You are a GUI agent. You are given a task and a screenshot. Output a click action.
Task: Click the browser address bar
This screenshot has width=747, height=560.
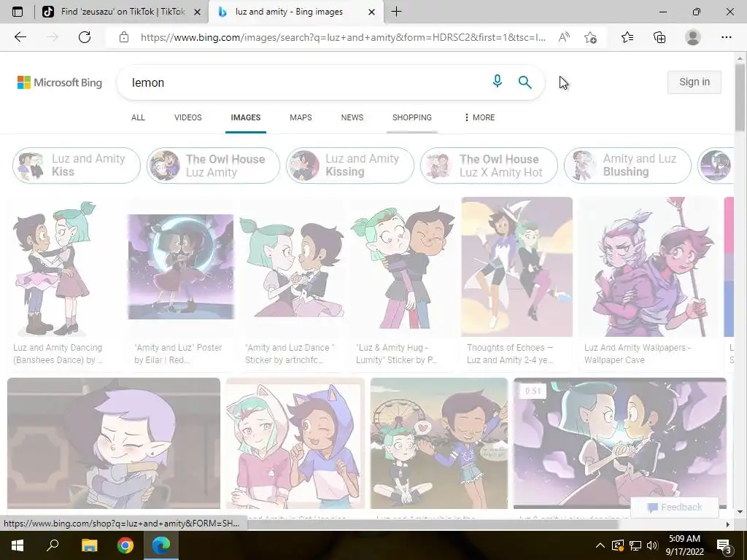pos(343,37)
